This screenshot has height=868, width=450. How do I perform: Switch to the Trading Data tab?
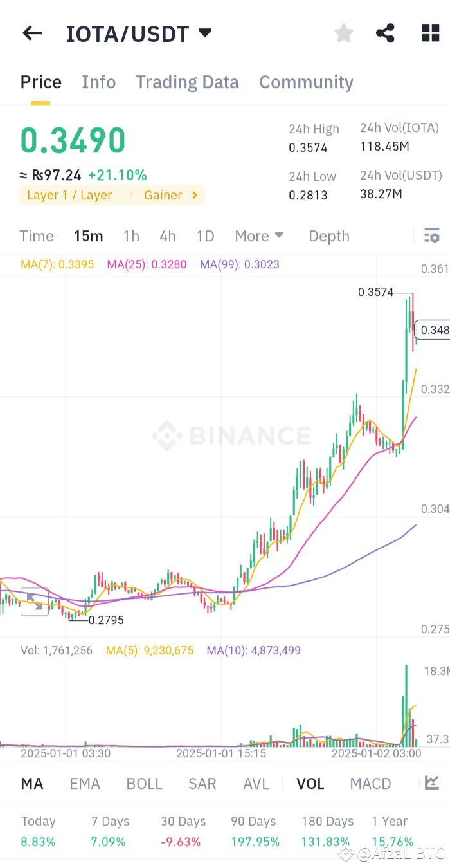187,82
